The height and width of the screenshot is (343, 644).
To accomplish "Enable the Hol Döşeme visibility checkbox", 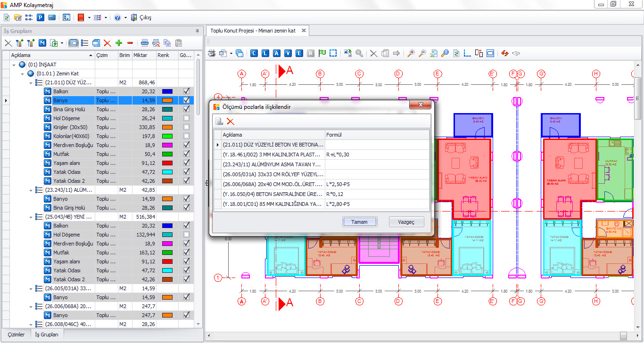I will coord(187,118).
